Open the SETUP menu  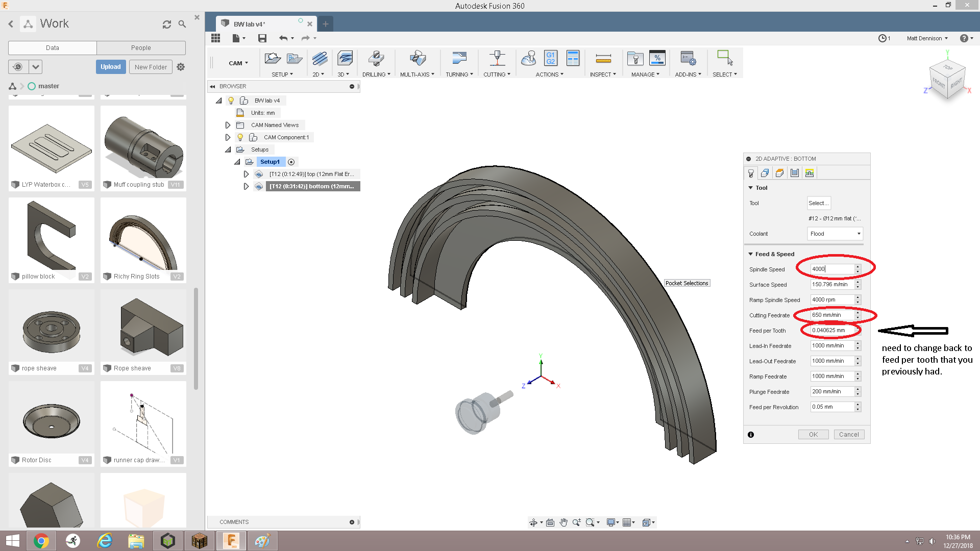click(x=282, y=74)
